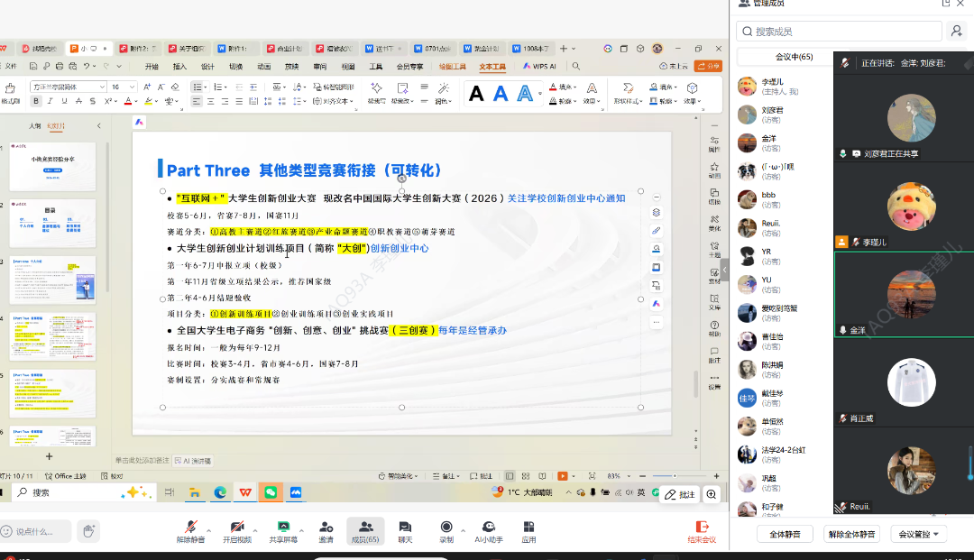The width and height of the screenshot is (974, 560).
Task: Open the 动画 ribbon tab
Action: [264, 67]
